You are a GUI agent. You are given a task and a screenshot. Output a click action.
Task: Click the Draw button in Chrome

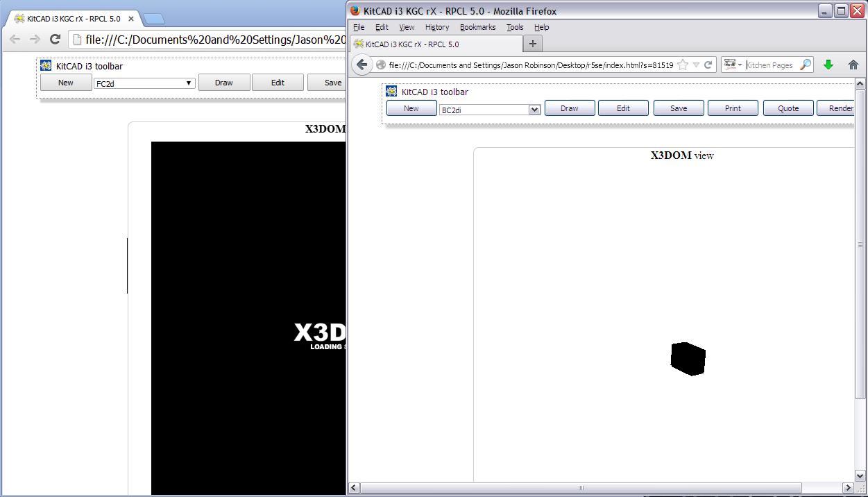pyautogui.click(x=224, y=83)
